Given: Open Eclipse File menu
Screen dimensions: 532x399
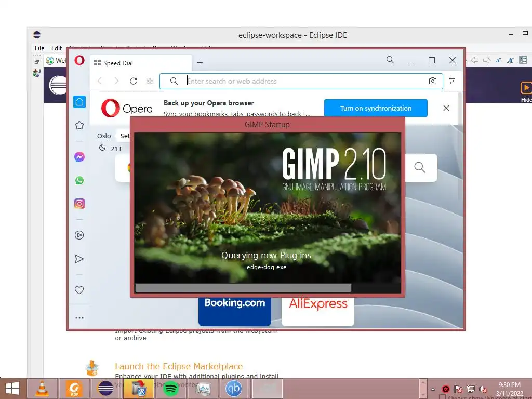Looking at the screenshot, I should pyautogui.click(x=39, y=48).
